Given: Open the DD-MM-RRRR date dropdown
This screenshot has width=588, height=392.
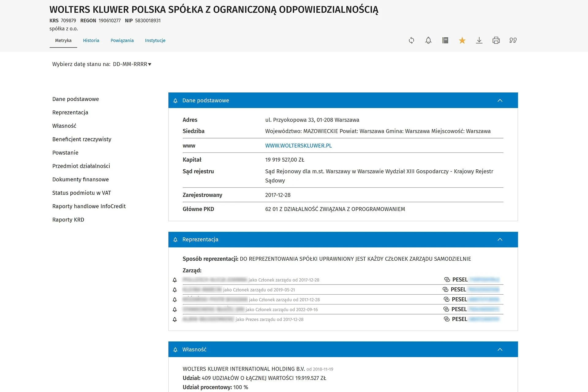Looking at the screenshot, I should point(132,64).
